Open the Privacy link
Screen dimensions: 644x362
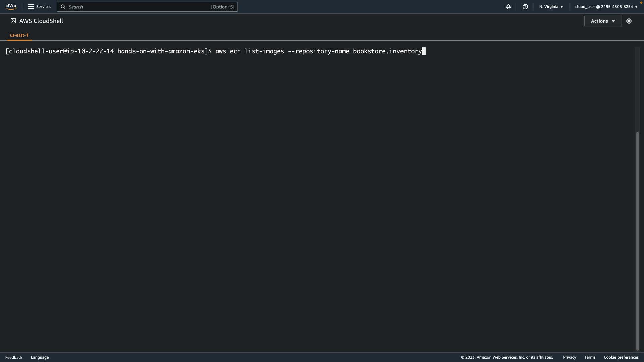click(569, 357)
